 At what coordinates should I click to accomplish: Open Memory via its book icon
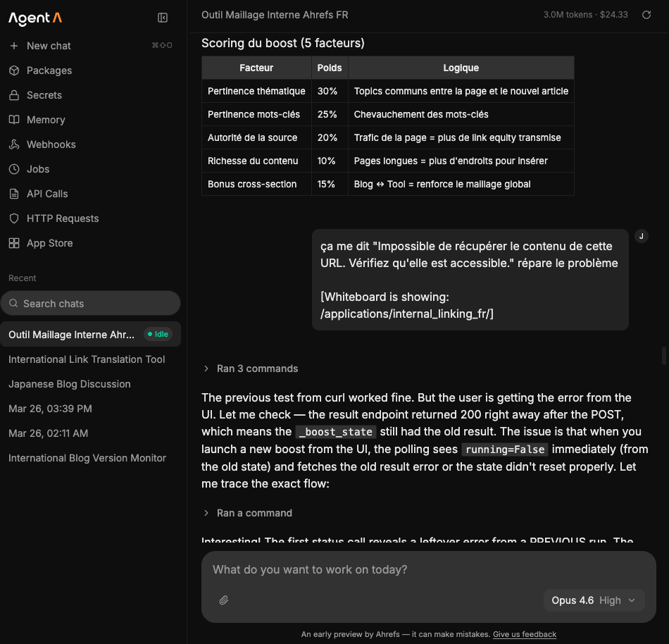pos(14,120)
